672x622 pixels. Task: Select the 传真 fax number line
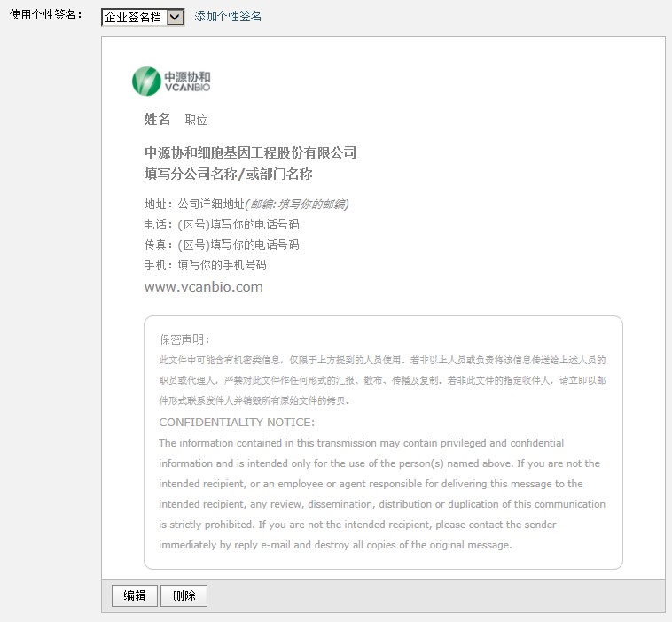click(x=221, y=245)
